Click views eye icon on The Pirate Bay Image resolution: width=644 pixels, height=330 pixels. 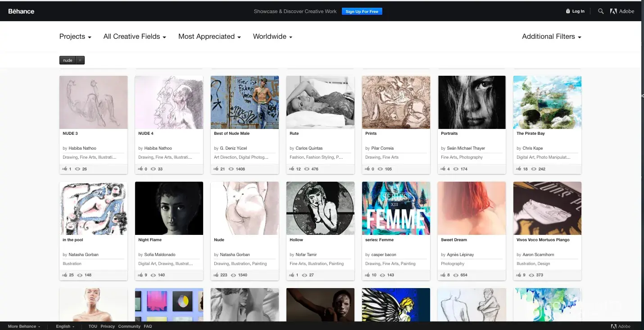(534, 169)
